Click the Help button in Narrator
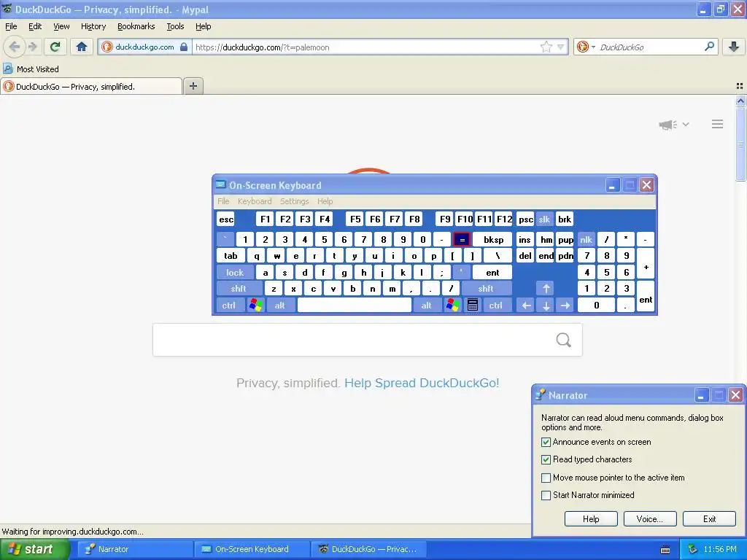 (x=591, y=519)
